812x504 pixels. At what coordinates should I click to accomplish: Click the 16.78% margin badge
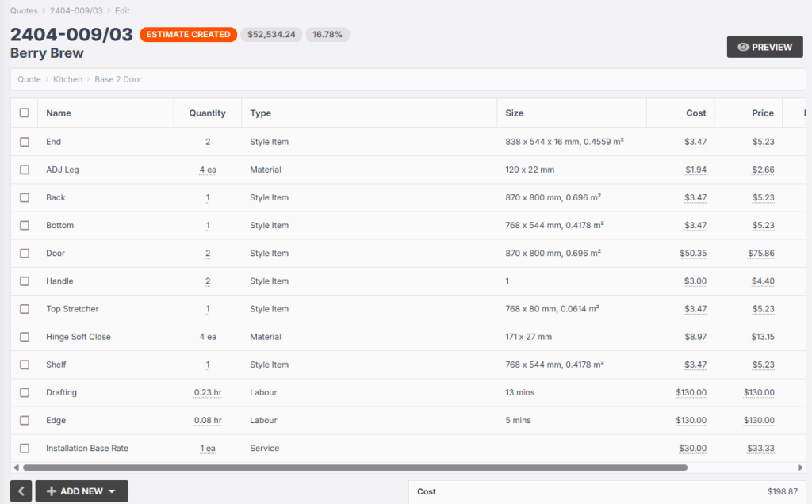327,35
